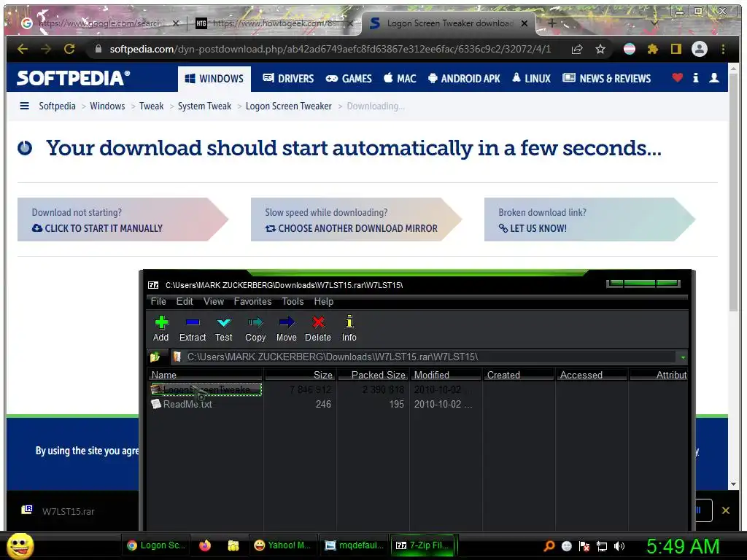The width and height of the screenshot is (747, 560).
Task: Click the Chrome back arrow
Action: click(x=23, y=49)
